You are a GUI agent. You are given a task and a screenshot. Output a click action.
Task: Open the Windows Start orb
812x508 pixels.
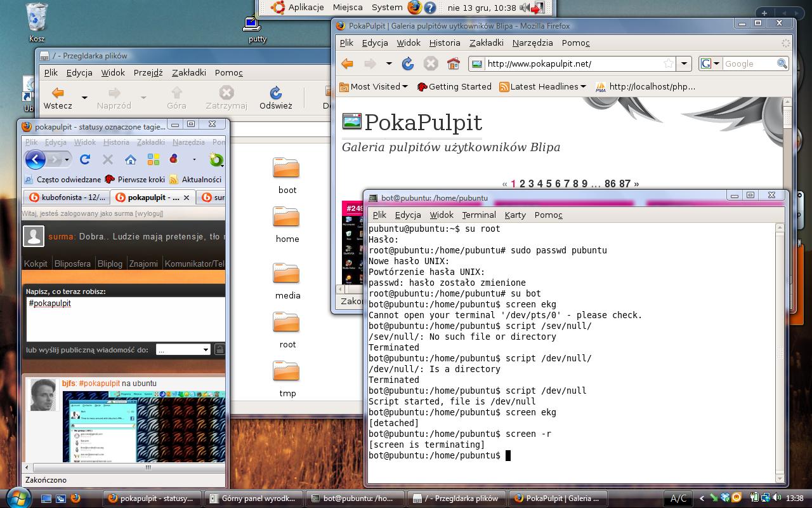17,497
